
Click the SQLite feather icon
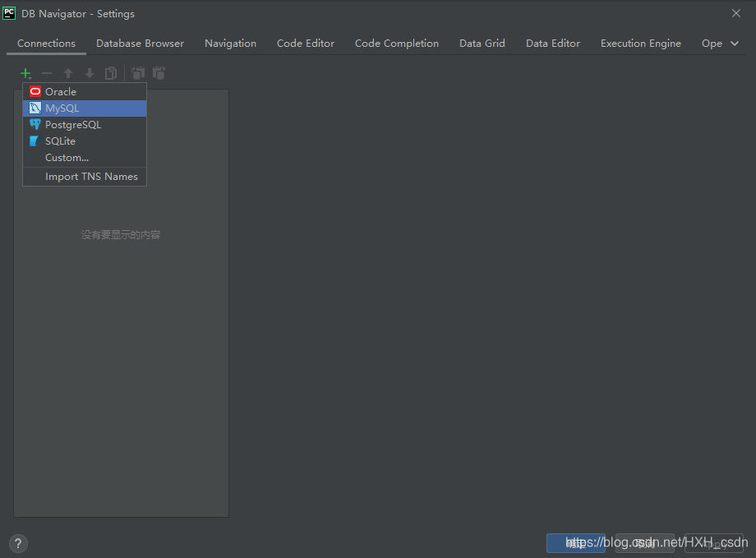point(35,141)
